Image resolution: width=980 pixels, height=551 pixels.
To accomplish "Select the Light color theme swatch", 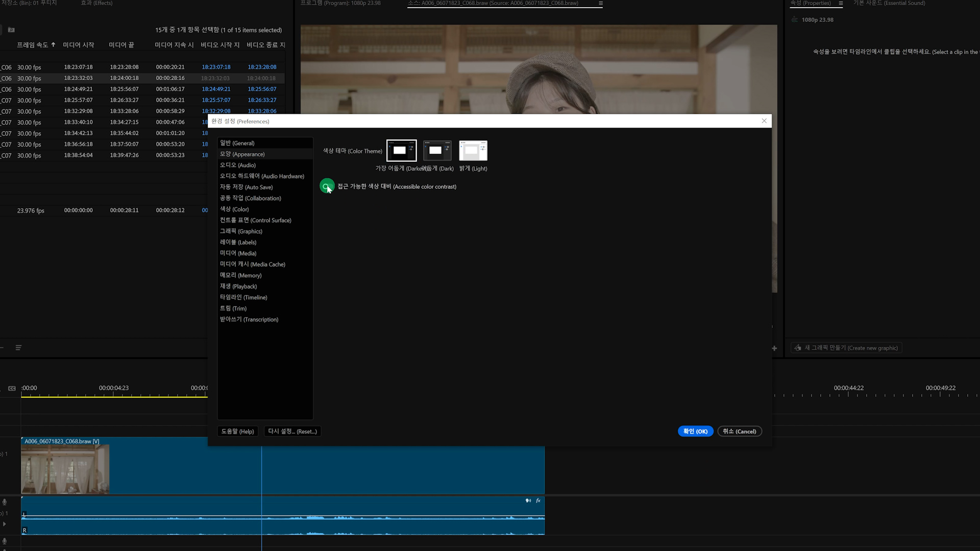I will (473, 151).
